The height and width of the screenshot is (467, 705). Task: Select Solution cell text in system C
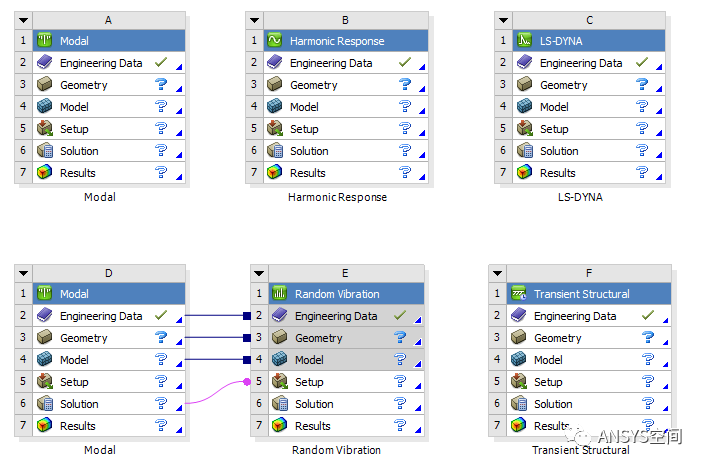[x=559, y=151]
